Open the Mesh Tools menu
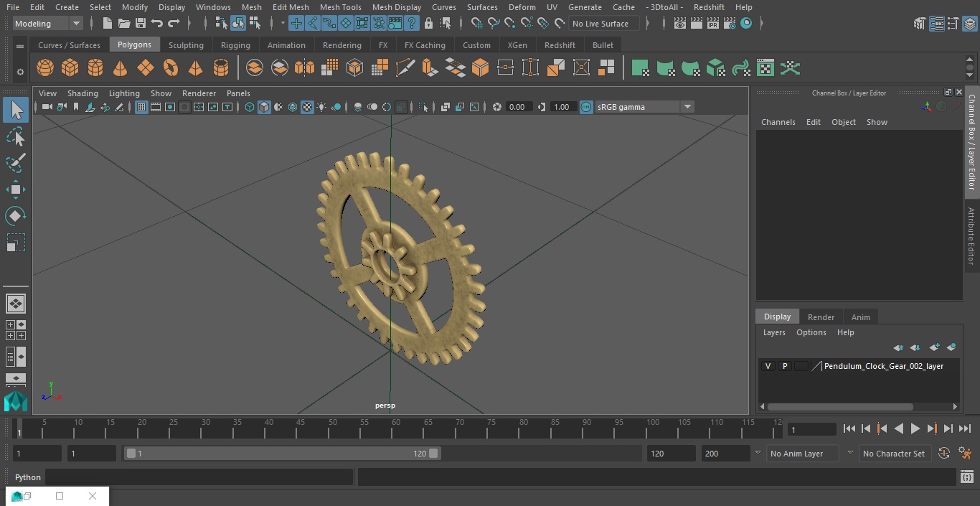980x506 pixels. (340, 7)
